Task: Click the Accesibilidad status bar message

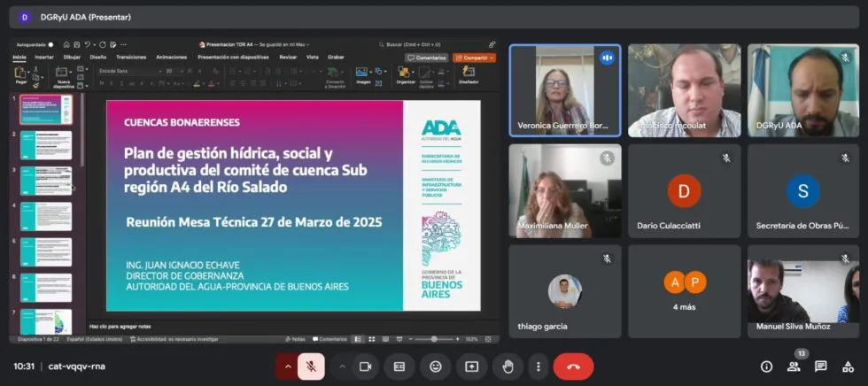Action: 174,339
